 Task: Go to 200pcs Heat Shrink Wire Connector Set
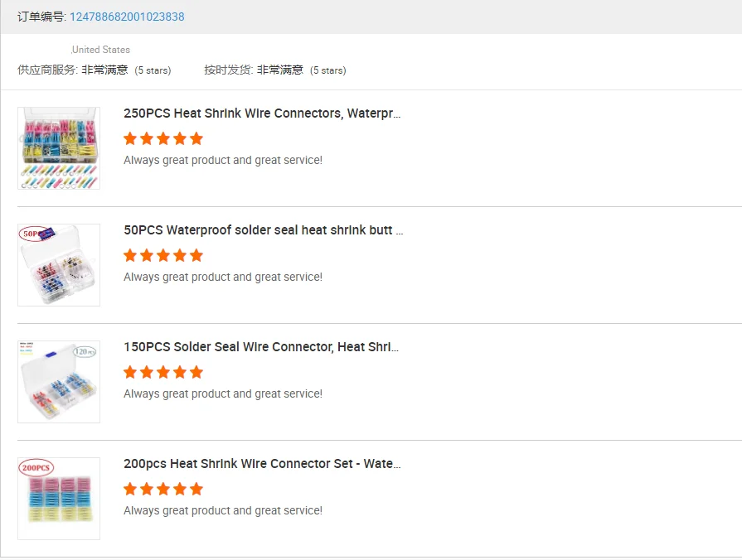[262, 464]
